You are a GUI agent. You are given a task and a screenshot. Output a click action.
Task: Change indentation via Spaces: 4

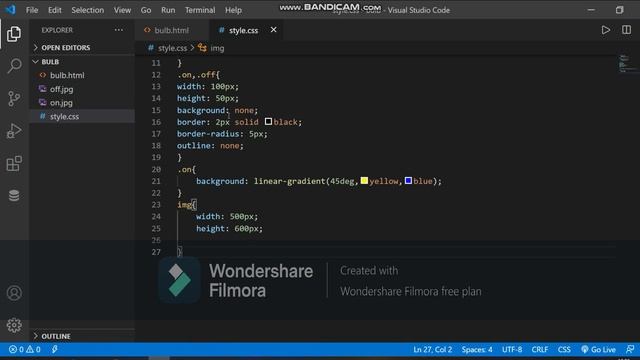(x=477, y=349)
